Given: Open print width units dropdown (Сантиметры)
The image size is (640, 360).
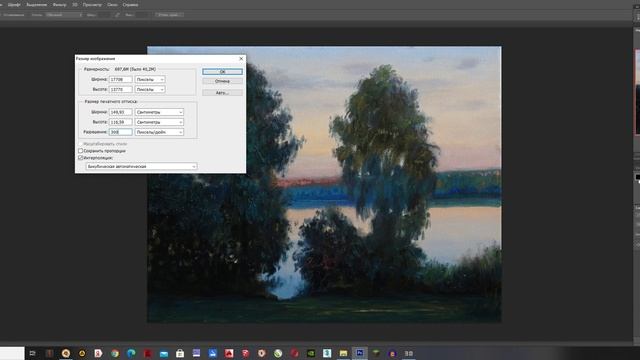Looking at the screenshot, I should click(159, 112).
